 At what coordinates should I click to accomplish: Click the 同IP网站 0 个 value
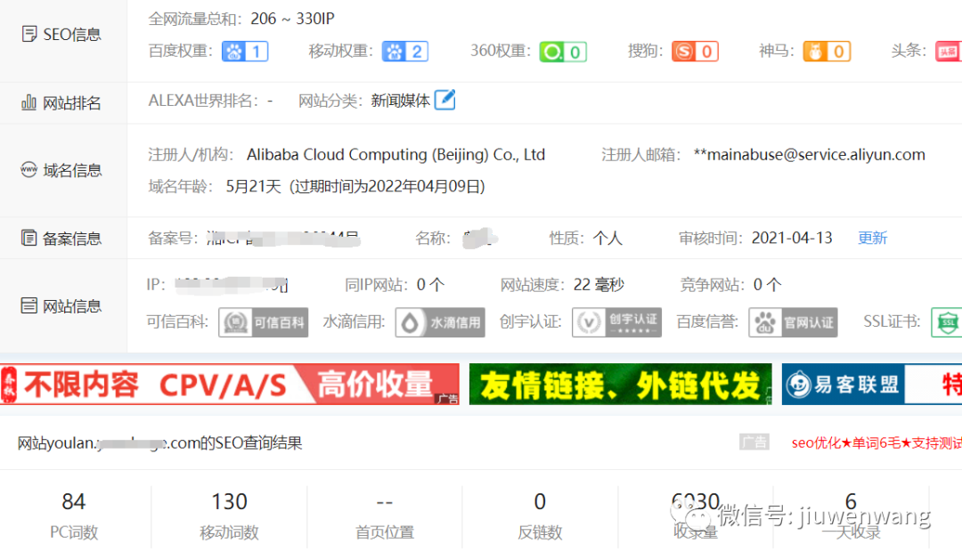[431, 285]
